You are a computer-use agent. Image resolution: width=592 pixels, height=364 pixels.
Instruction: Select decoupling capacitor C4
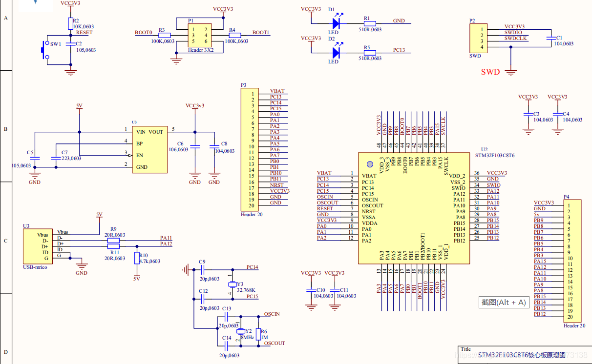(557, 114)
